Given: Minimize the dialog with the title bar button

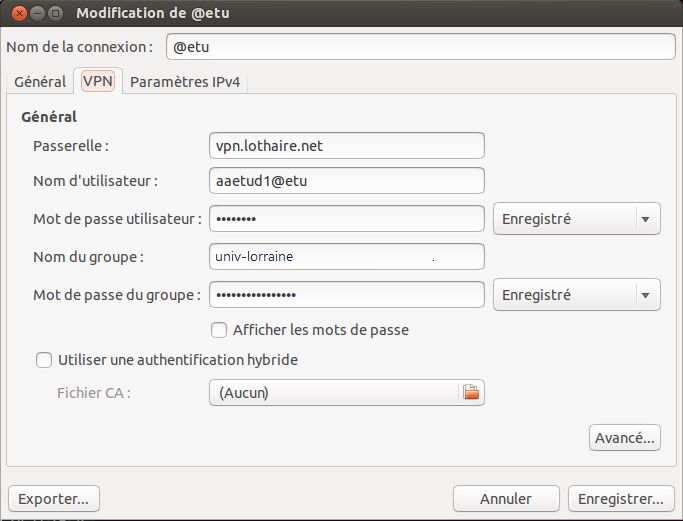Looking at the screenshot, I should coord(37,14).
